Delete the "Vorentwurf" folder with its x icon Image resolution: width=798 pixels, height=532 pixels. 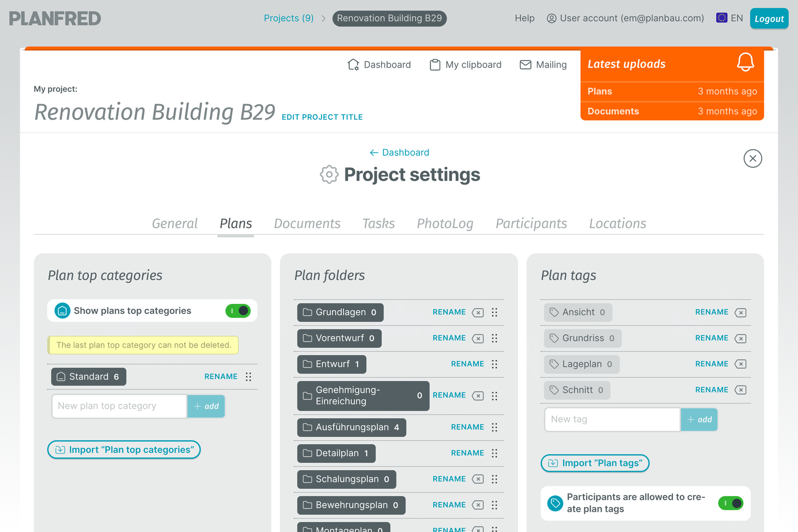(477, 338)
